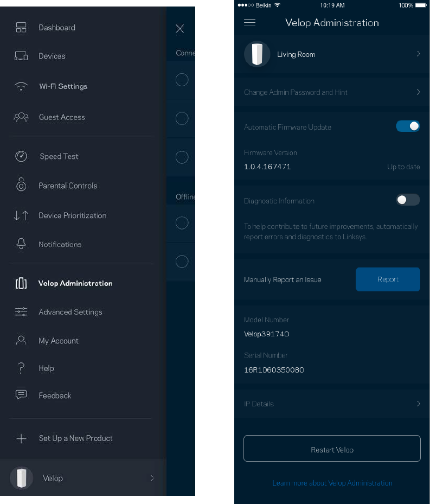Go to My Account menu item
This screenshot has height=504, width=430.
pos(59,341)
